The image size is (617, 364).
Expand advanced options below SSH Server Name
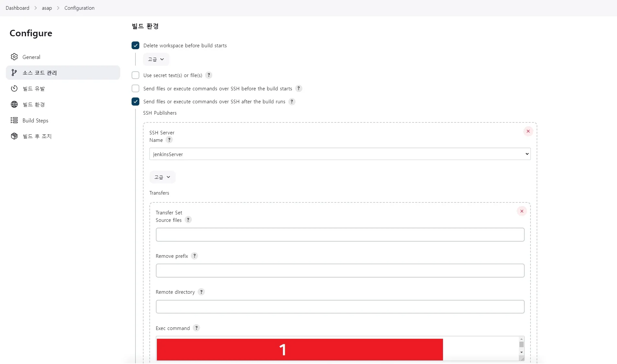point(162,177)
